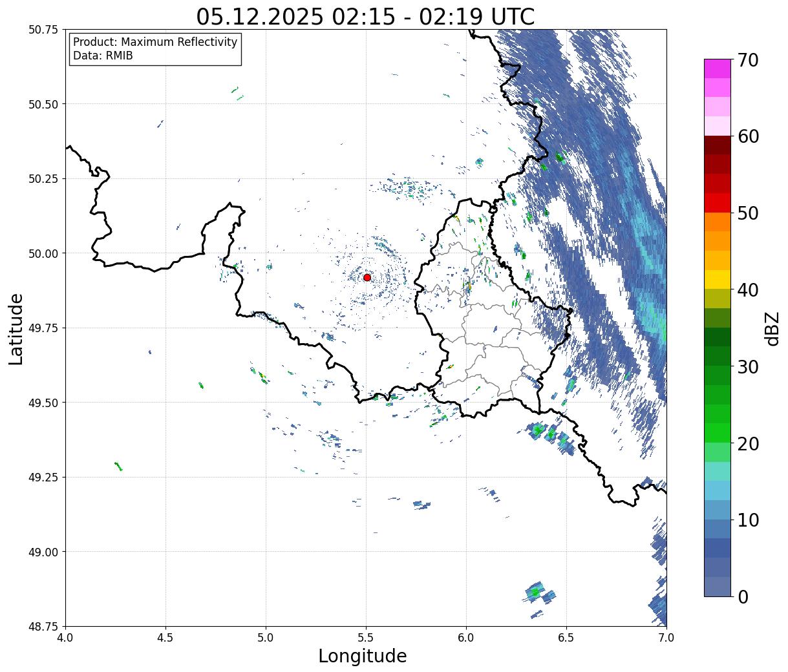
Task: Click the 'Longitude' axis label
Action: 363,656
